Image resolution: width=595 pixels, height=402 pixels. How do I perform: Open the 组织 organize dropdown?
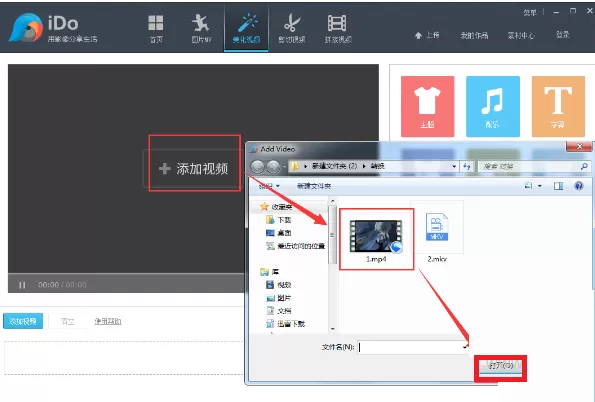click(269, 186)
